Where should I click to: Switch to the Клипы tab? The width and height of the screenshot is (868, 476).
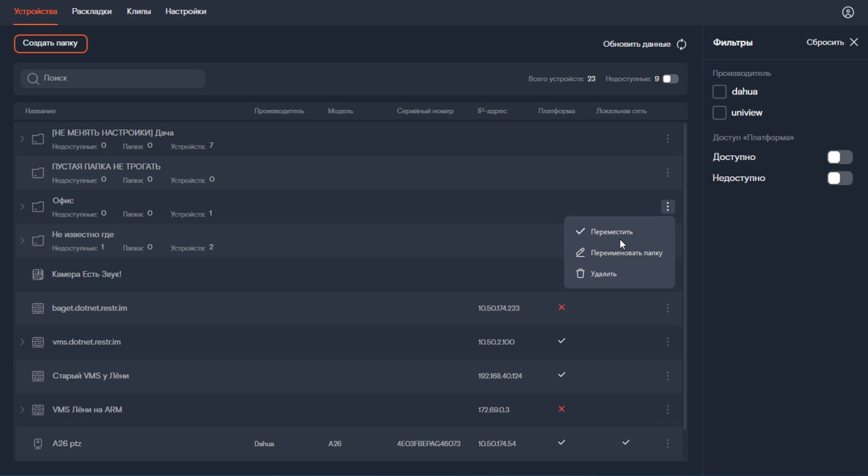point(139,12)
